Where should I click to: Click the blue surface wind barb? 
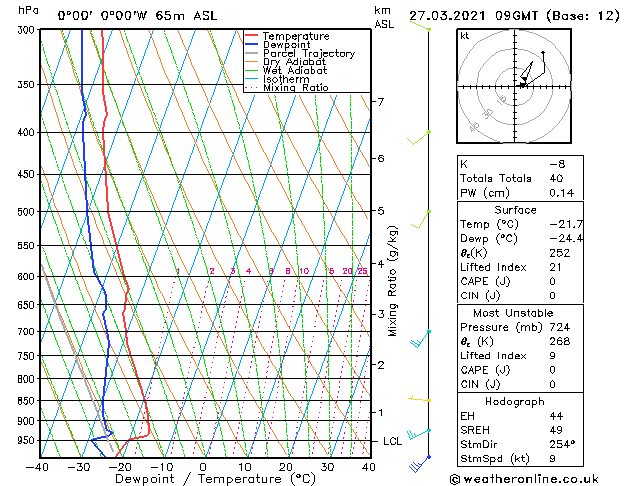click(x=420, y=464)
